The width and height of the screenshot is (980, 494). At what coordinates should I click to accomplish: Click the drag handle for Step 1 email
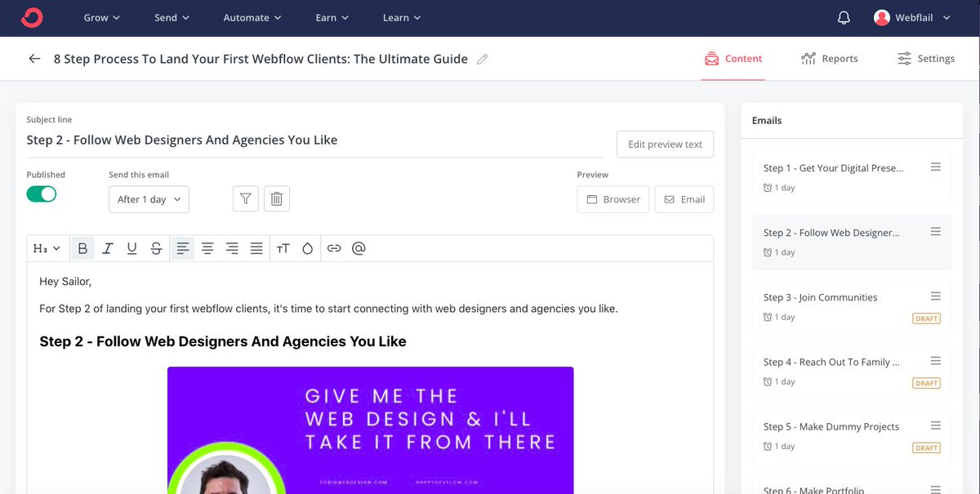click(936, 167)
